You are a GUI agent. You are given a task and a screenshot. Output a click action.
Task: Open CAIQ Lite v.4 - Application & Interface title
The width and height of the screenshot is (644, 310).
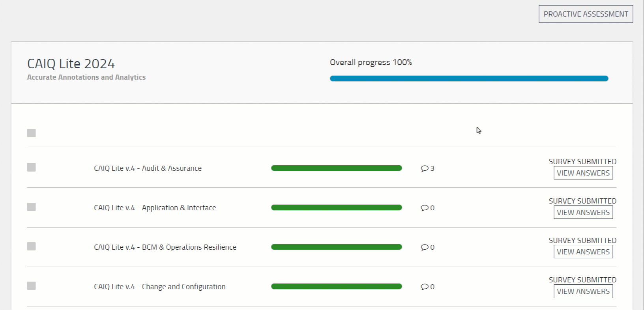tap(155, 208)
